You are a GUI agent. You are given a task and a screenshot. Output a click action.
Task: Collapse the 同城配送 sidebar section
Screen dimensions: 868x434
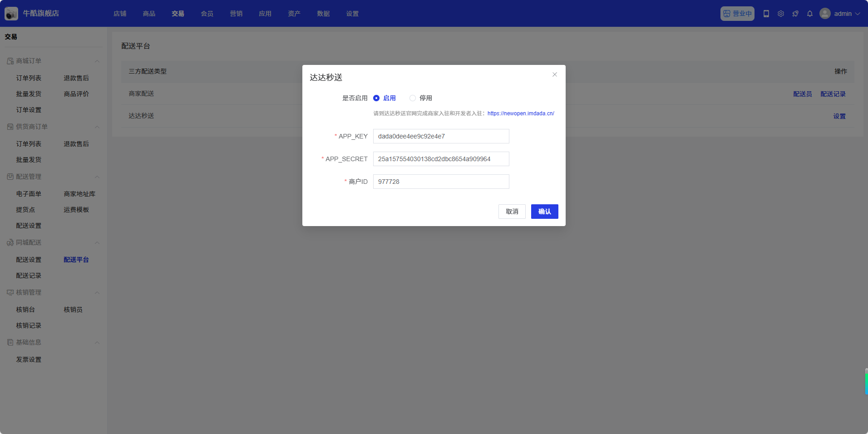(97, 243)
